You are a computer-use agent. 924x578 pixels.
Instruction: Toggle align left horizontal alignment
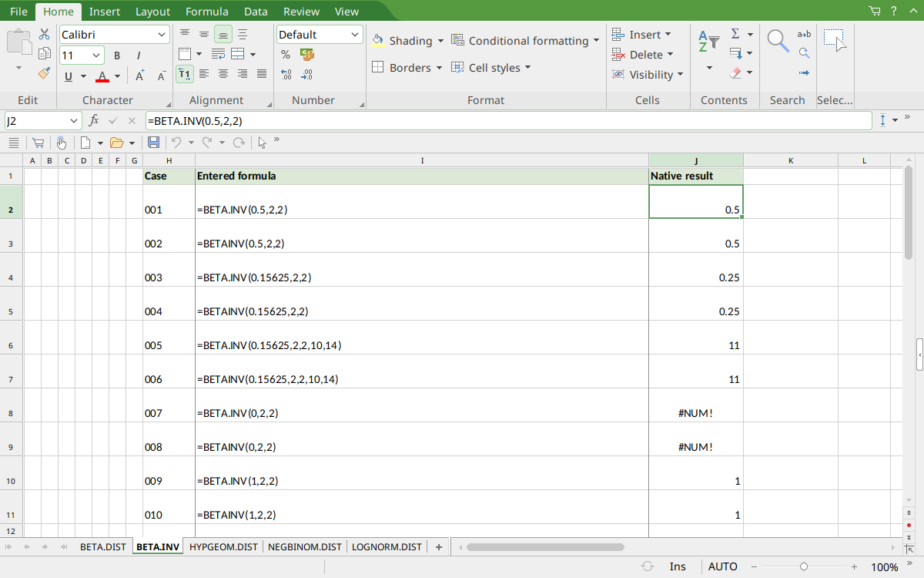click(203, 74)
